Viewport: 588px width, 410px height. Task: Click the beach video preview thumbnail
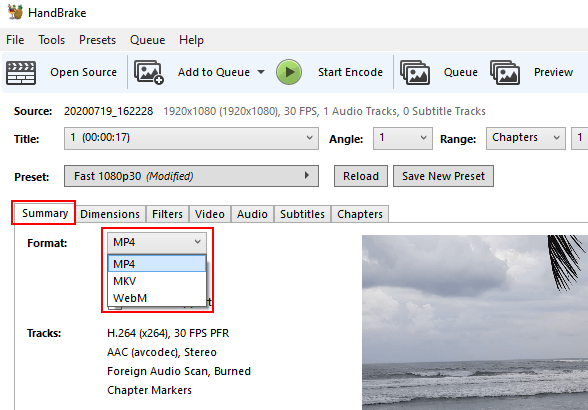click(475, 322)
